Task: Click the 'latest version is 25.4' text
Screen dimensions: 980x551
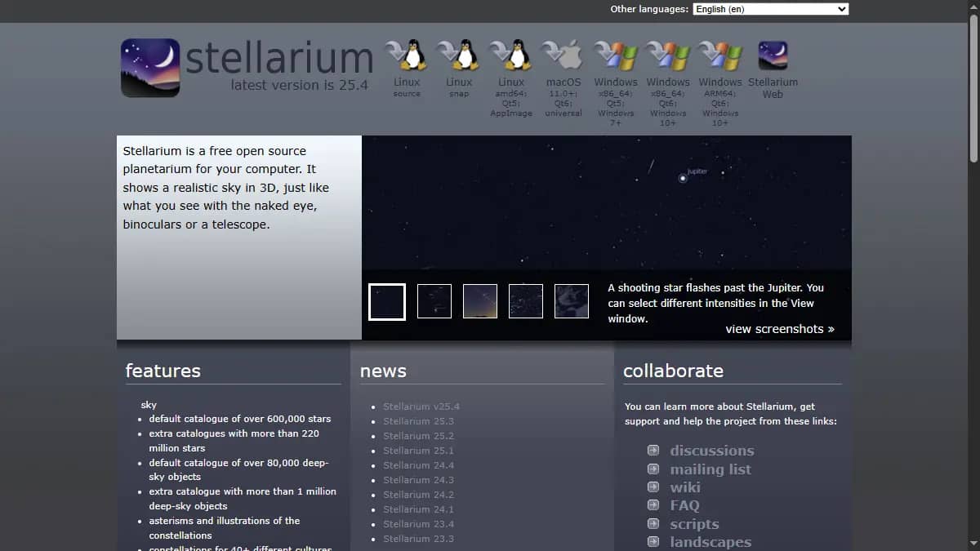Action: 299,85
